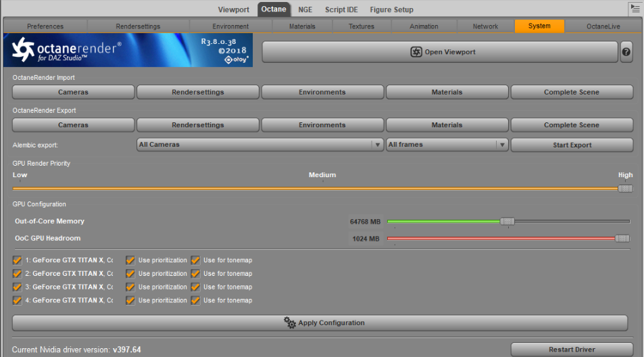Switch to the Viewport pane tab
Screen dimensions: 644x357
click(x=233, y=9)
